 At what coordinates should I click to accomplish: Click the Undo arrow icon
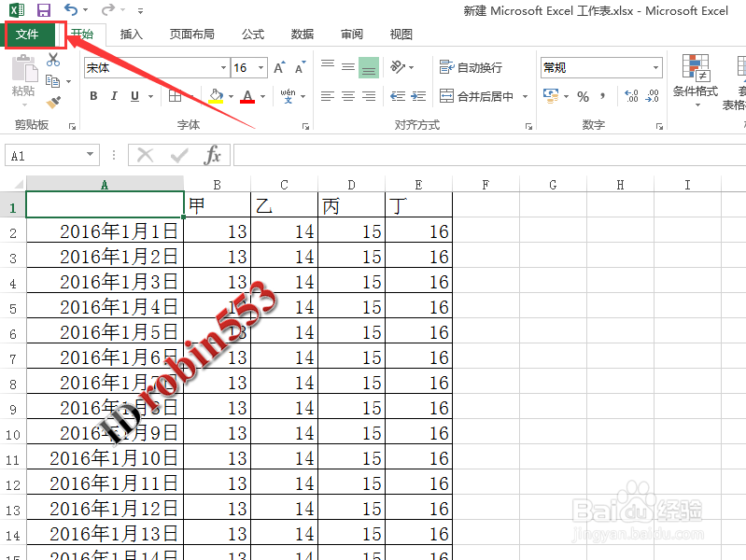pos(71,9)
